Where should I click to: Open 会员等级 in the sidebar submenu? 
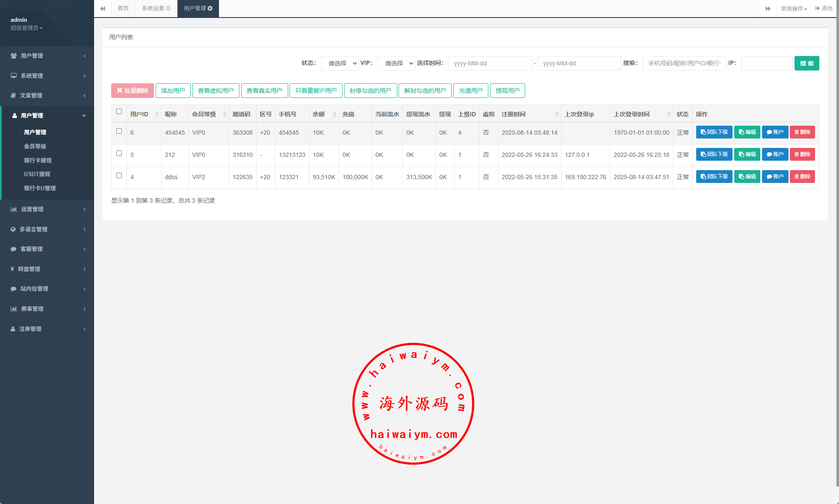click(x=35, y=146)
